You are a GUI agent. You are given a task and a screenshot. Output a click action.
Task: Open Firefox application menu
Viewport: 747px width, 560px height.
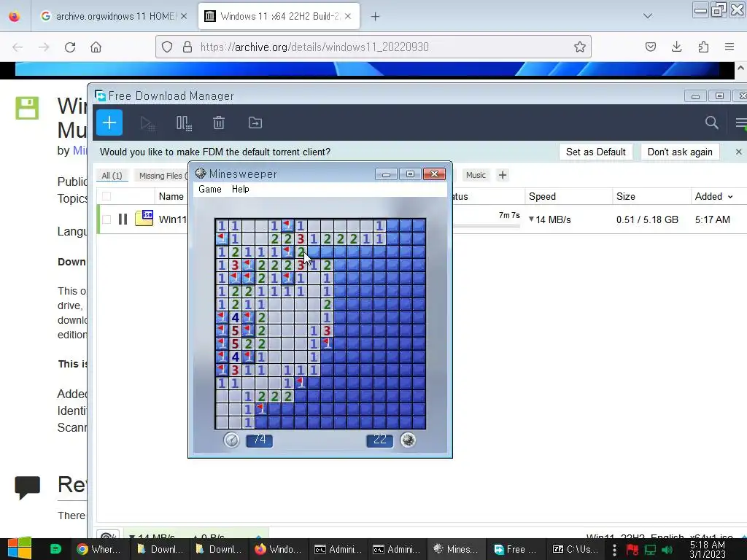(x=729, y=47)
